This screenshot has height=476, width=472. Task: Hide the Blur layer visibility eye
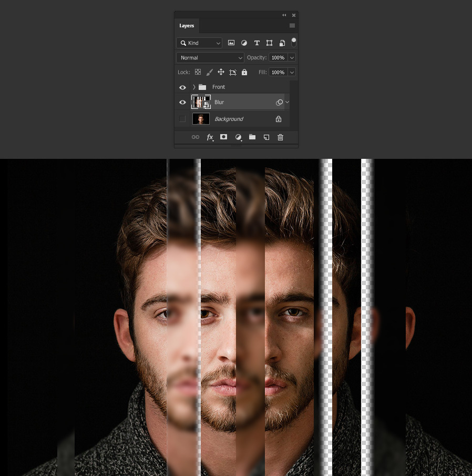[x=182, y=103]
